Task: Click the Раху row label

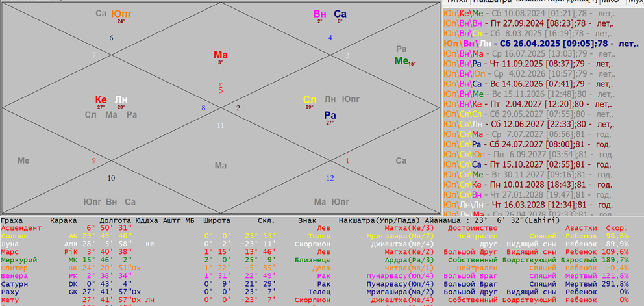Action: pos(9,292)
